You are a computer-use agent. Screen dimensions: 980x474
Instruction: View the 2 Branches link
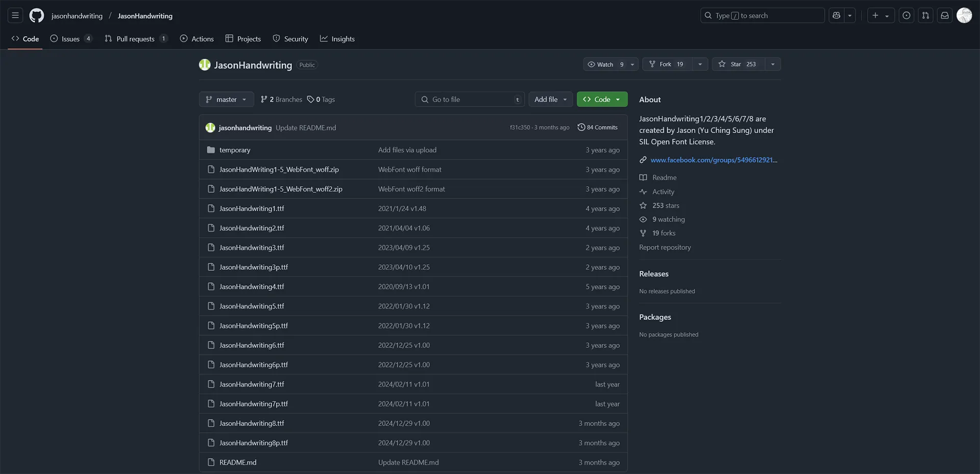pyautogui.click(x=281, y=99)
